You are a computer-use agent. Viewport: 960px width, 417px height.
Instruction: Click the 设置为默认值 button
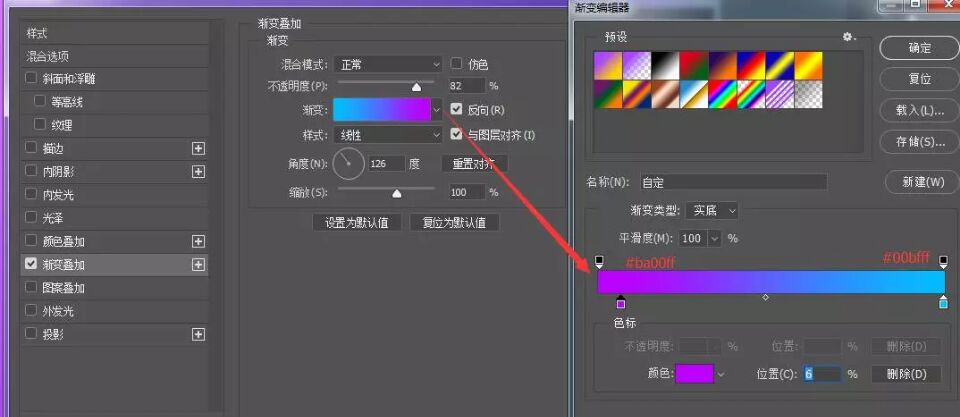click(358, 222)
